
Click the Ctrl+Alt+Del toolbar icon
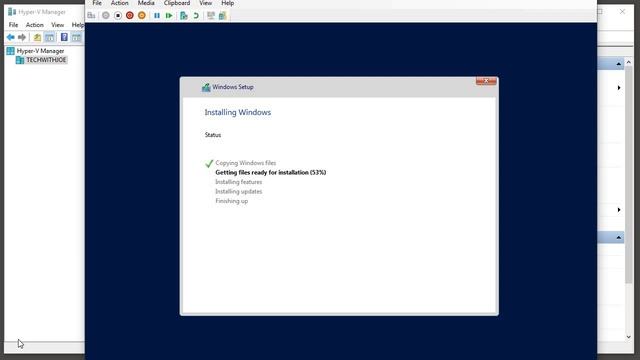[91, 16]
